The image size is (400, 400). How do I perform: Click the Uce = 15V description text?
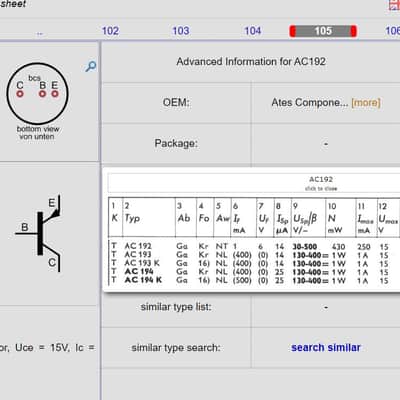tap(48, 348)
